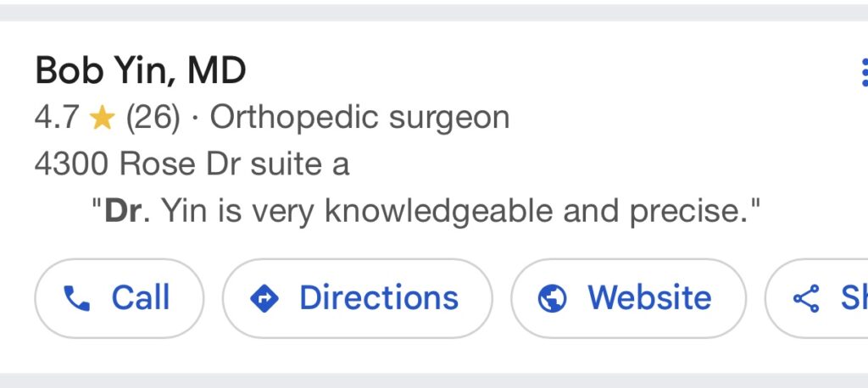
Task: Click the Directions diamond arrow icon
Action: click(x=264, y=298)
